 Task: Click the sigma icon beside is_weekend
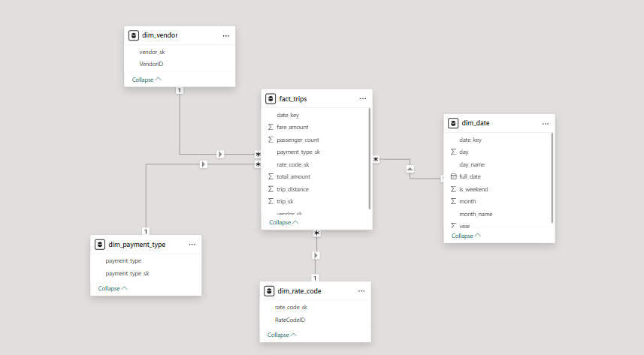453,189
